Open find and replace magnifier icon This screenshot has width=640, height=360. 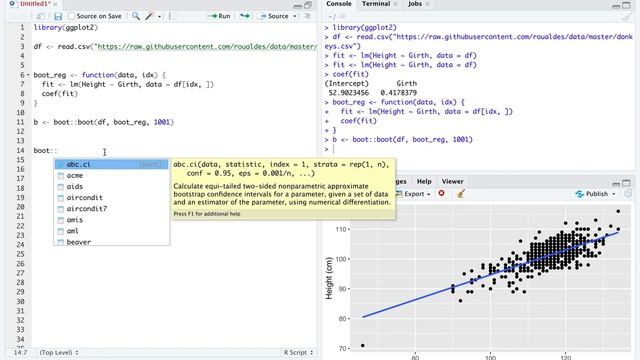point(136,16)
